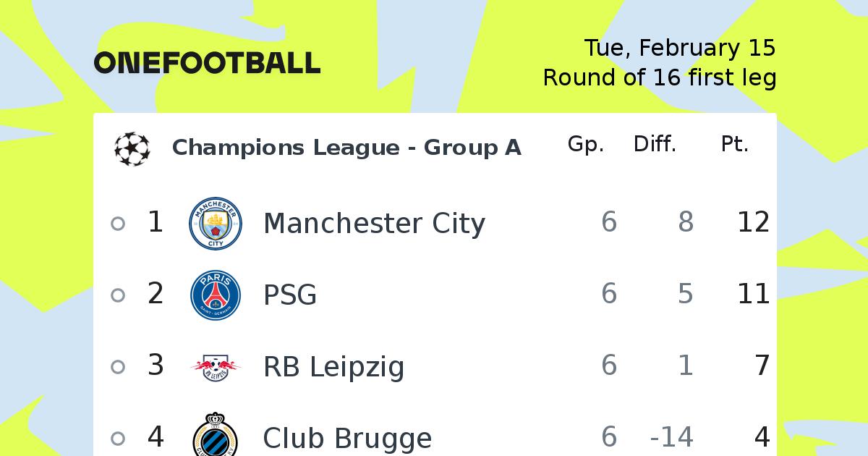Click the OneFootball logo

(x=207, y=63)
